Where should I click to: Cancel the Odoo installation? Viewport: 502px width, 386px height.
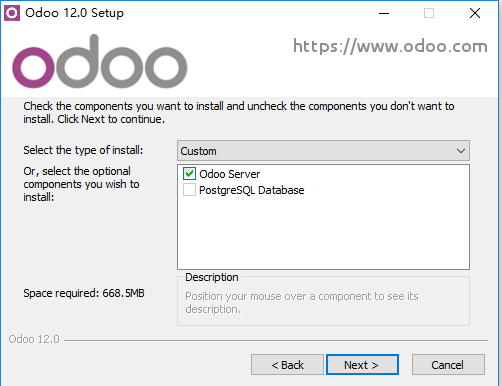coord(448,365)
